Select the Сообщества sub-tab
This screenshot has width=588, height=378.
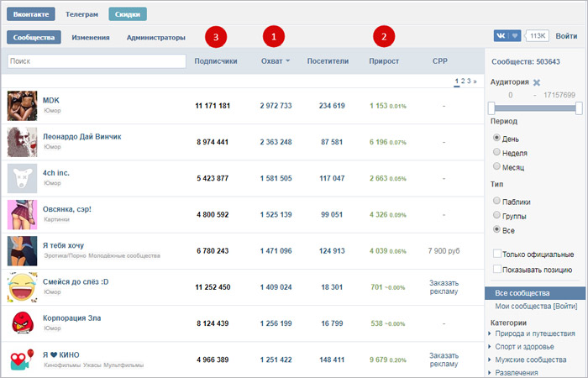pos(34,38)
